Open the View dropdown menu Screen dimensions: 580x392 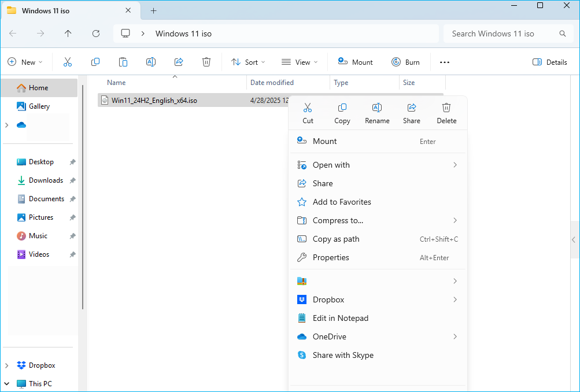coord(299,62)
